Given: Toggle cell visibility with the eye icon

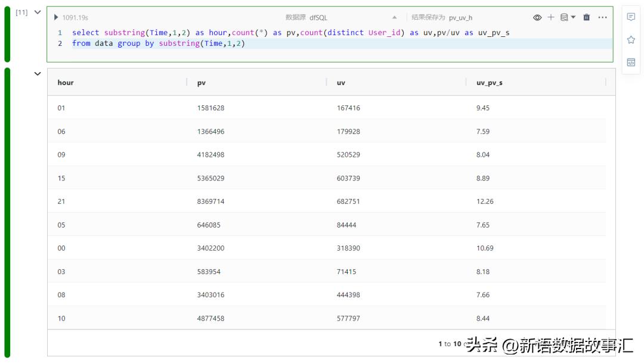Looking at the screenshot, I should [x=537, y=18].
